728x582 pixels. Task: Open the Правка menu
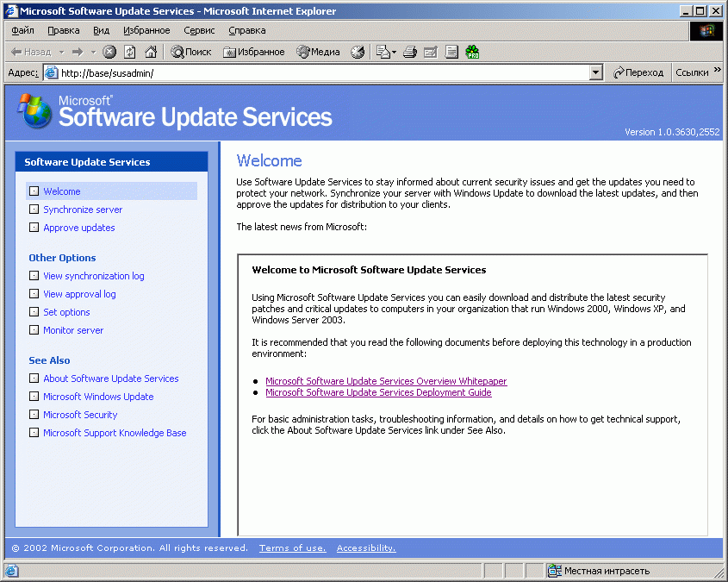coord(64,31)
